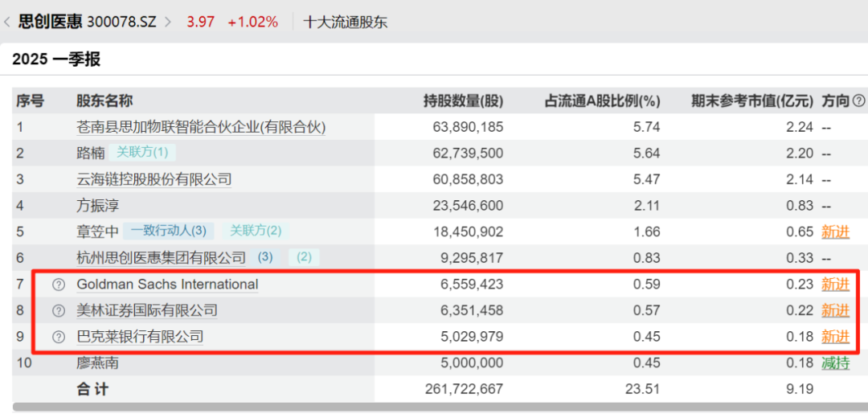Click holding value 63,890,185
The image size is (868, 414).
[x=469, y=127]
